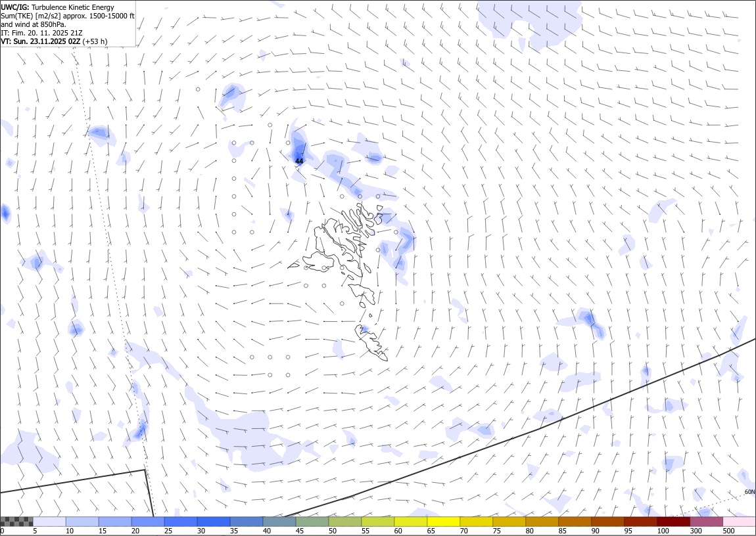
Task: Click the 45–50 sage green legend swatch
Action: coord(312,522)
